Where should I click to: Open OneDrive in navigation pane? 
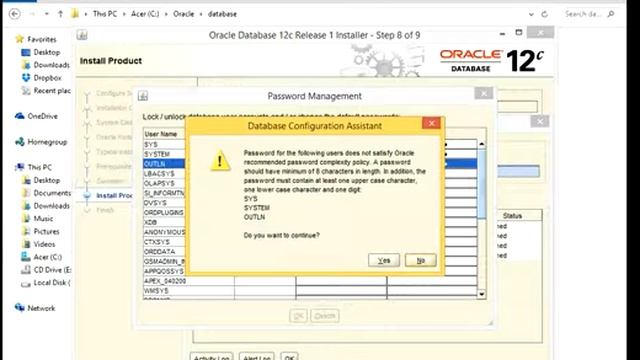[x=36, y=116]
